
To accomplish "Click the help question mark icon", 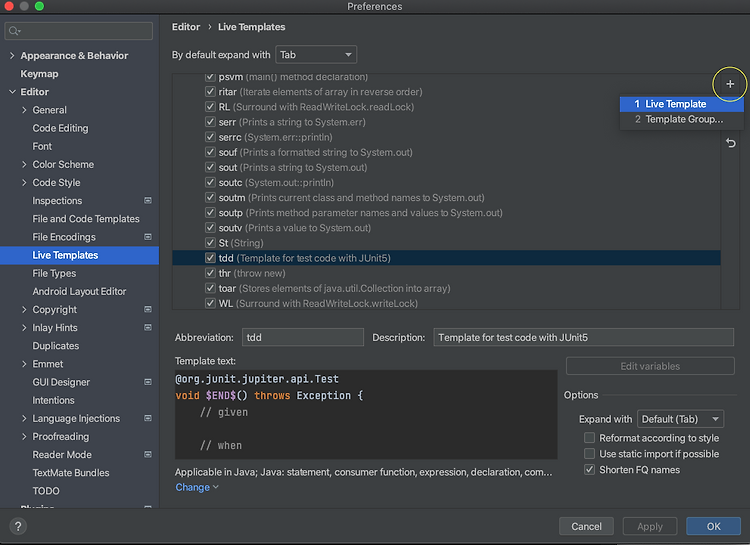I will coord(18,526).
